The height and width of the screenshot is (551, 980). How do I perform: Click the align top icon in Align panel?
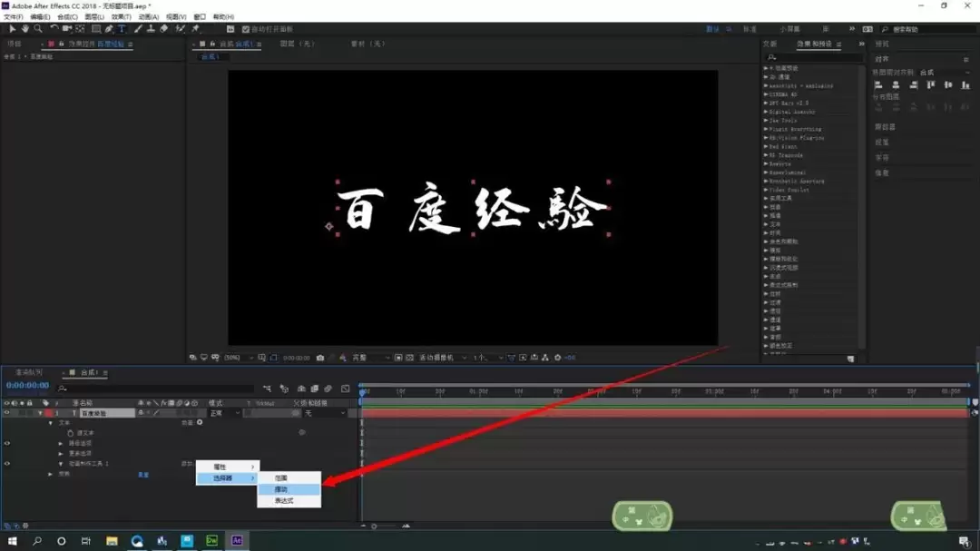[x=931, y=85]
